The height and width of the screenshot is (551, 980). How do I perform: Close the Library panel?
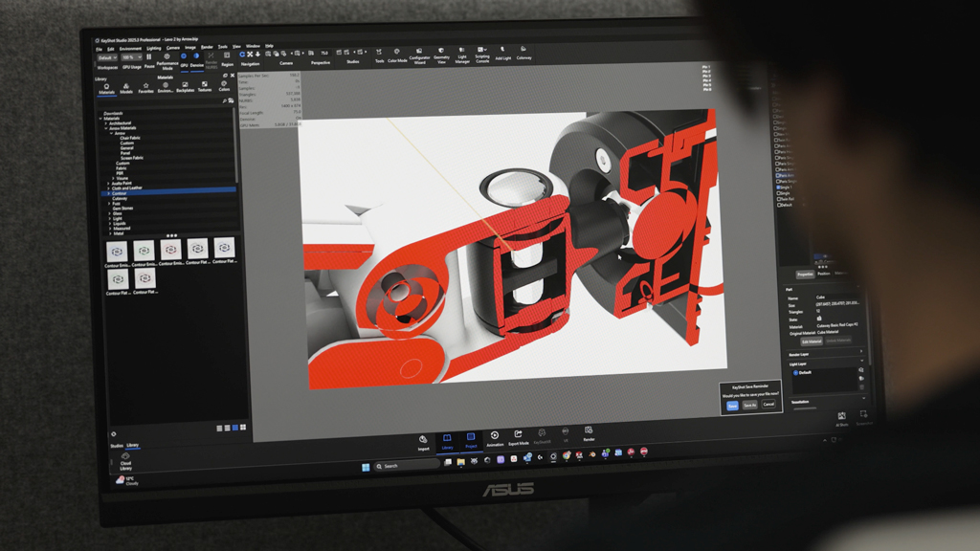coord(233,75)
